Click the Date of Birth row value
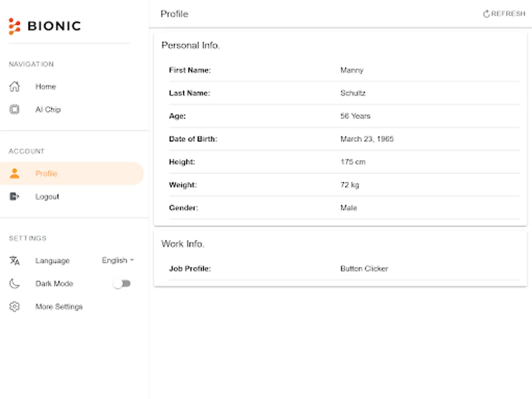 tap(367, 139)
